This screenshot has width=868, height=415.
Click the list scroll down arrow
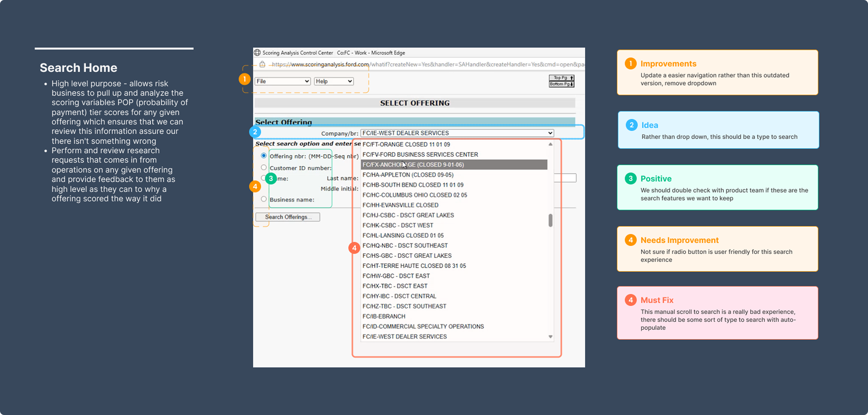point(550,336)
